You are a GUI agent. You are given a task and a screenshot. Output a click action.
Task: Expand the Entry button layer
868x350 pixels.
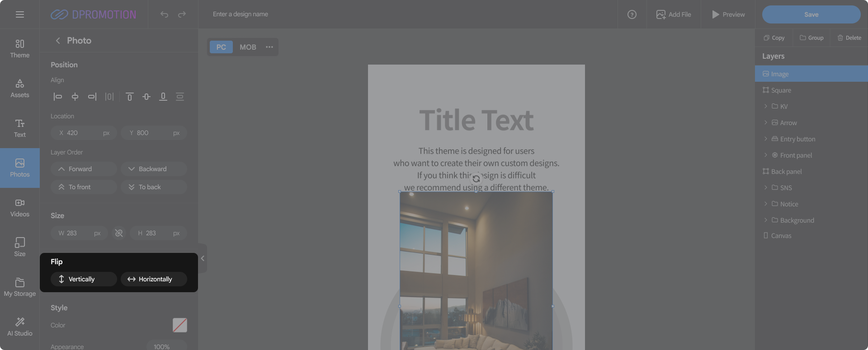click(x=766, y=139)
